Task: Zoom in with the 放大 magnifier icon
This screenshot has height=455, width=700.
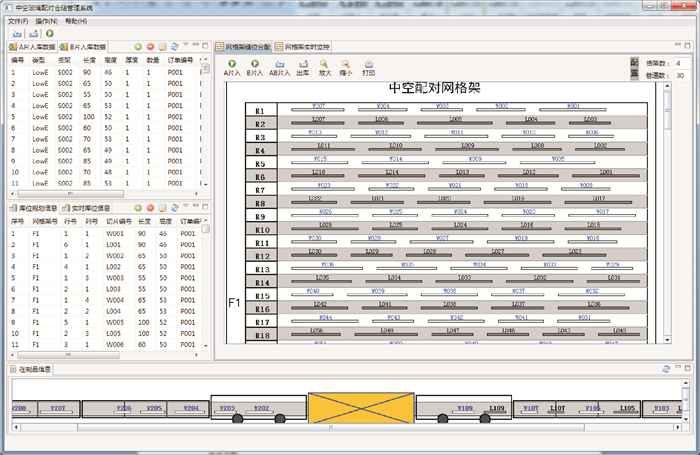Action: [325, 64]
